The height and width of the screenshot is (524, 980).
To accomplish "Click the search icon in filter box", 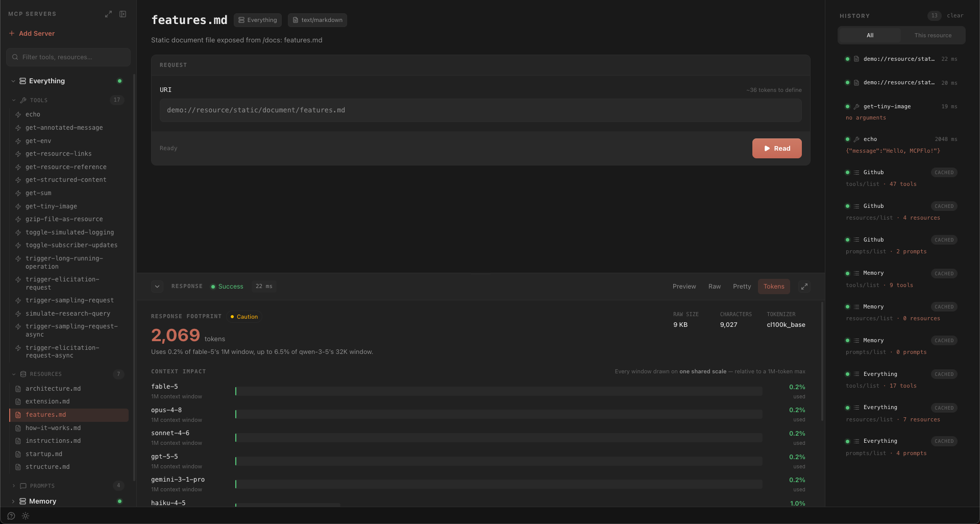I will coord(15,57).
